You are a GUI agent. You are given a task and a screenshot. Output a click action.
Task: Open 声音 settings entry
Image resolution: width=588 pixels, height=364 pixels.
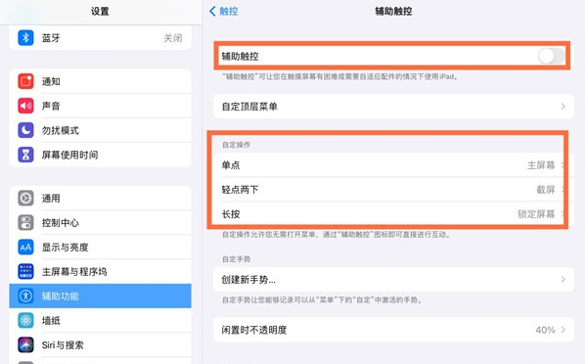[x=100, y=106]
